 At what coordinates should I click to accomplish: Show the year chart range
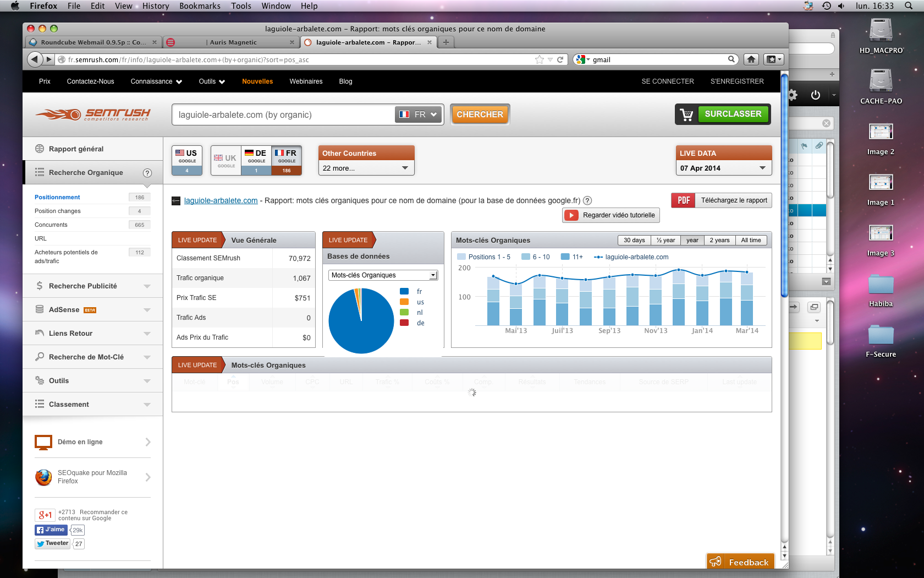692,240
